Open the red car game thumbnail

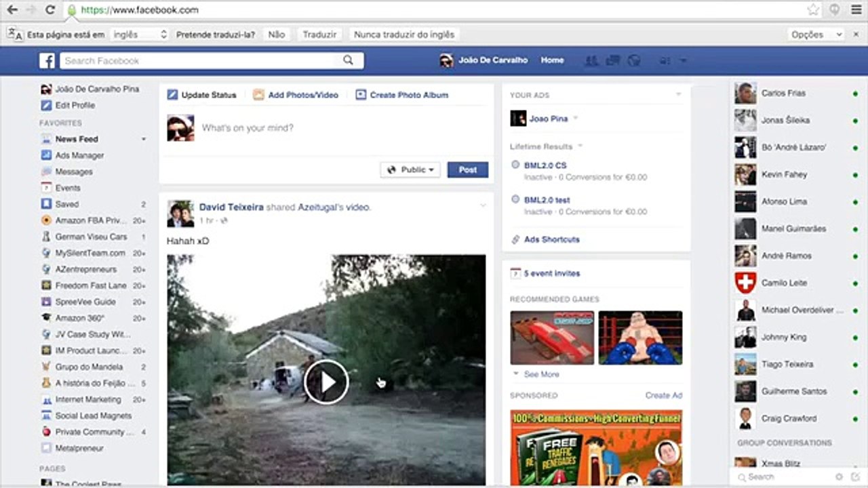pyautogui.click(x=552, y=338)
